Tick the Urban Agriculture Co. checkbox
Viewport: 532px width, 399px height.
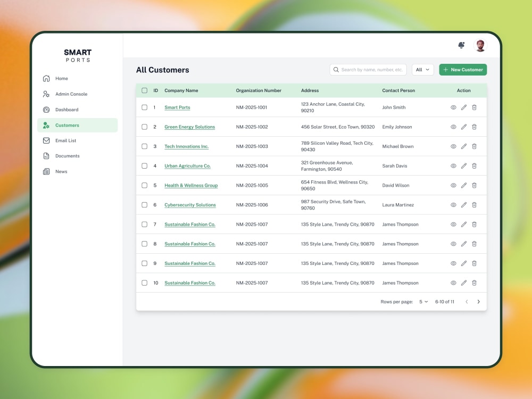145,166
